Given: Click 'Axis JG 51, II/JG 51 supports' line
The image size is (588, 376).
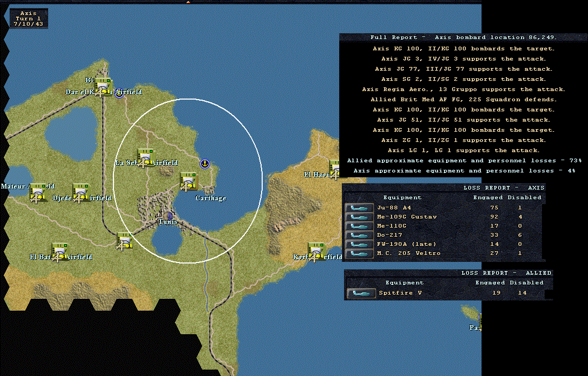Looking at the screenshot, I should coord(463,119).
